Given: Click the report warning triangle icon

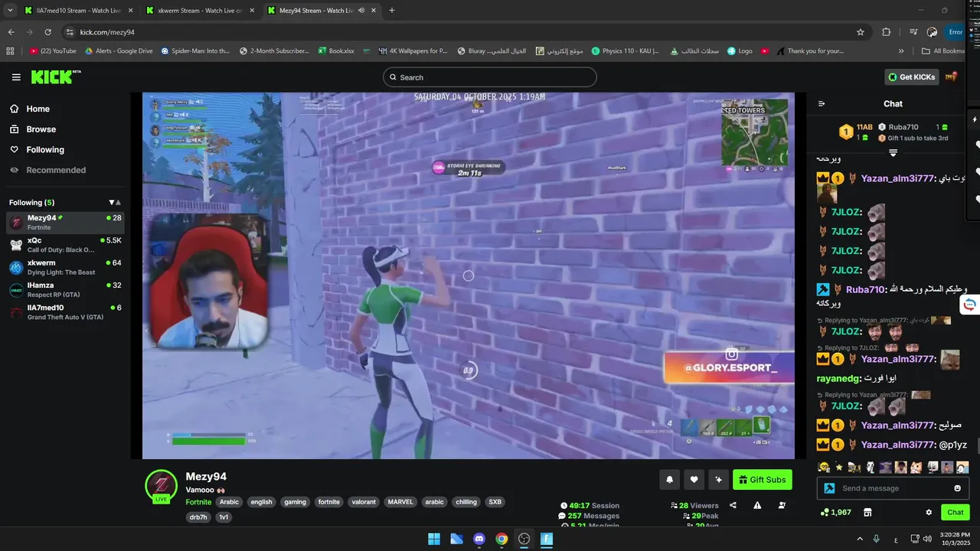Looking at the screenshot, I should point(757,505).
